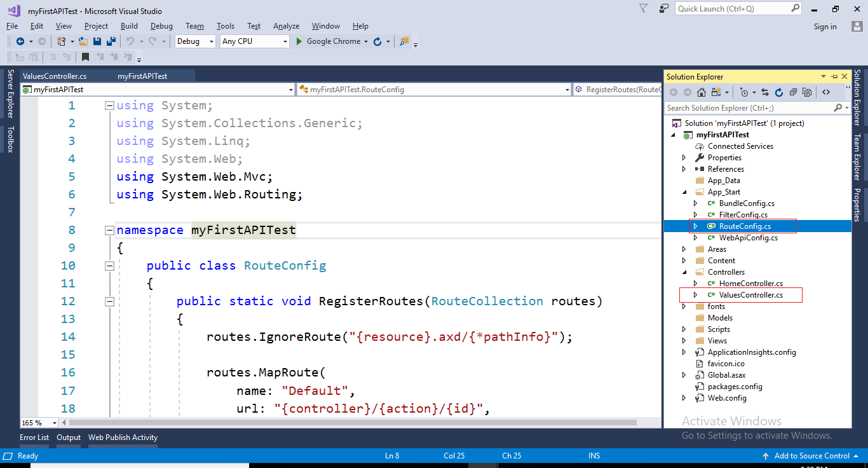The height and width of the screenshot is (468, 868).
Task: Click the search magnifier in Solution Explorer
Action: click(x=838, y=108)
